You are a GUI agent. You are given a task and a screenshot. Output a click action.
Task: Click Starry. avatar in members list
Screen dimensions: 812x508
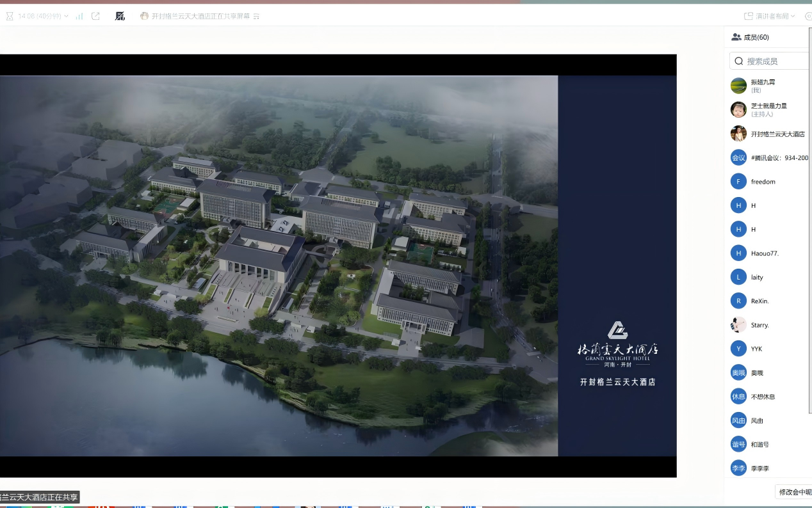738,325
